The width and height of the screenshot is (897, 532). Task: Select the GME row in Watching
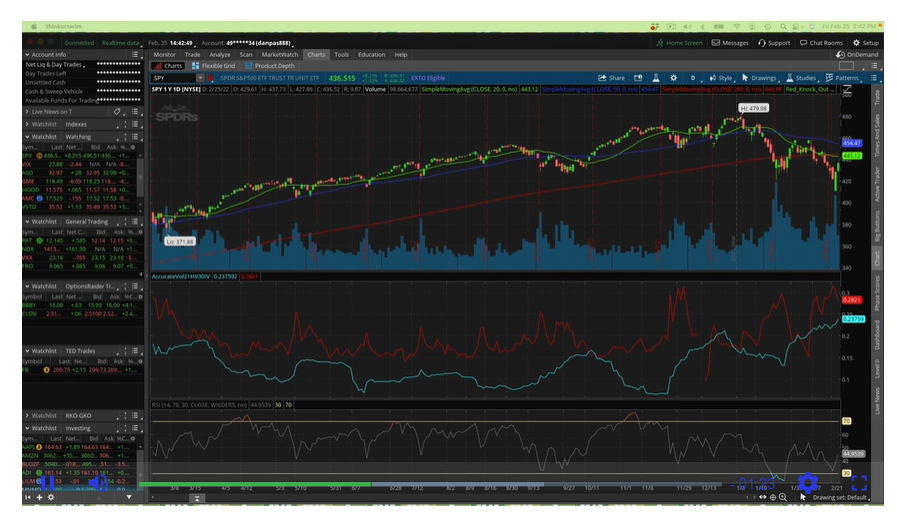(x=80, y=181)
